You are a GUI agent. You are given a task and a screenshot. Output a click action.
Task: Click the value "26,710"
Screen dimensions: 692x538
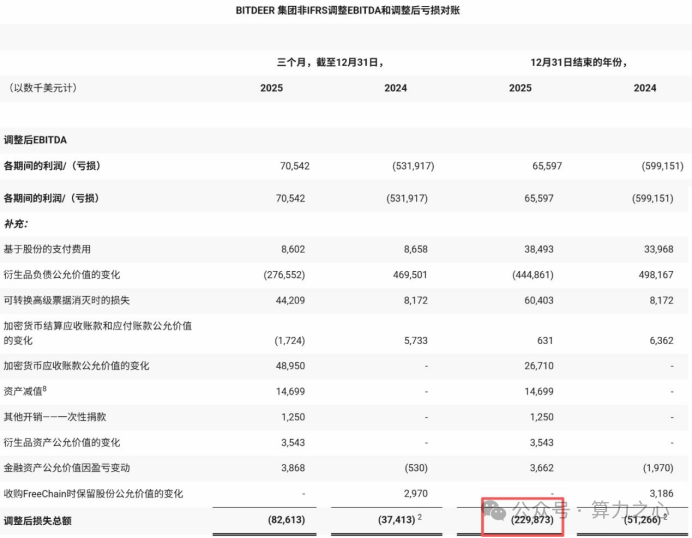[x=539, y=366]
